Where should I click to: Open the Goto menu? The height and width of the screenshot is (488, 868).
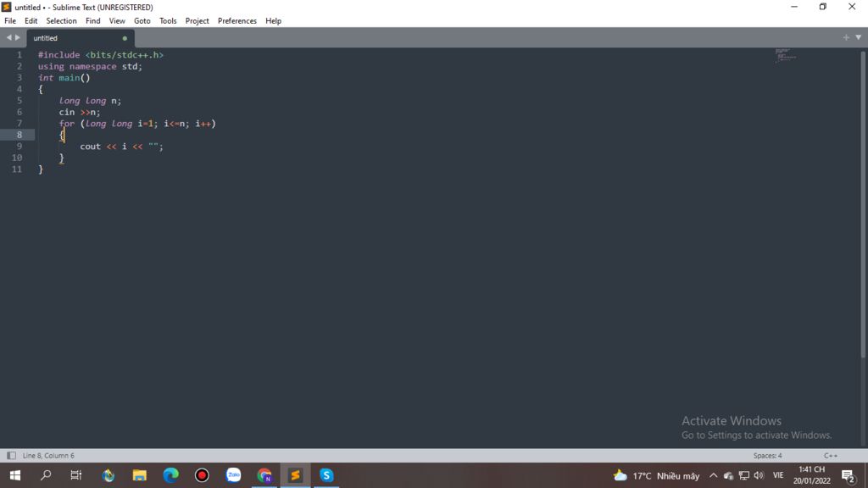142,21
